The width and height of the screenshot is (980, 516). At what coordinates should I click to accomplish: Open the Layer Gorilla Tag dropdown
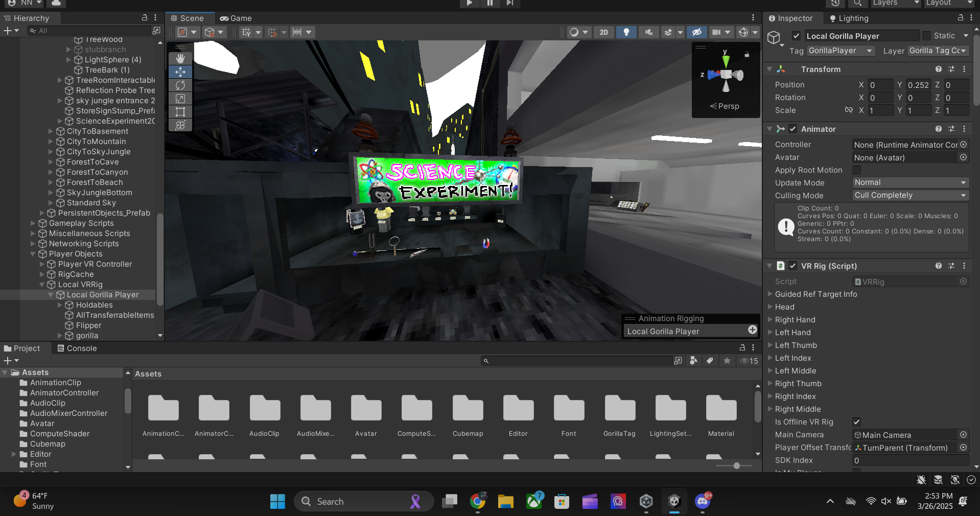(938, 51)
